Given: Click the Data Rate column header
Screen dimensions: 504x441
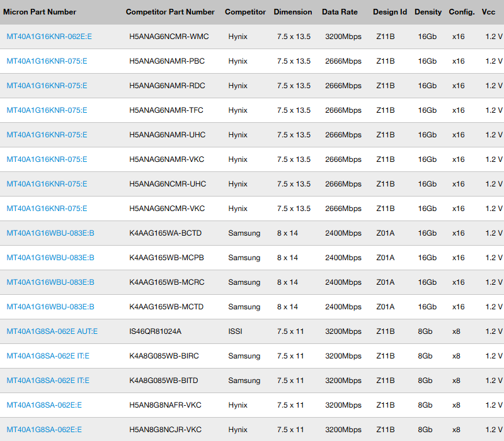Looking at the screenshot, I should pos(340,12).
